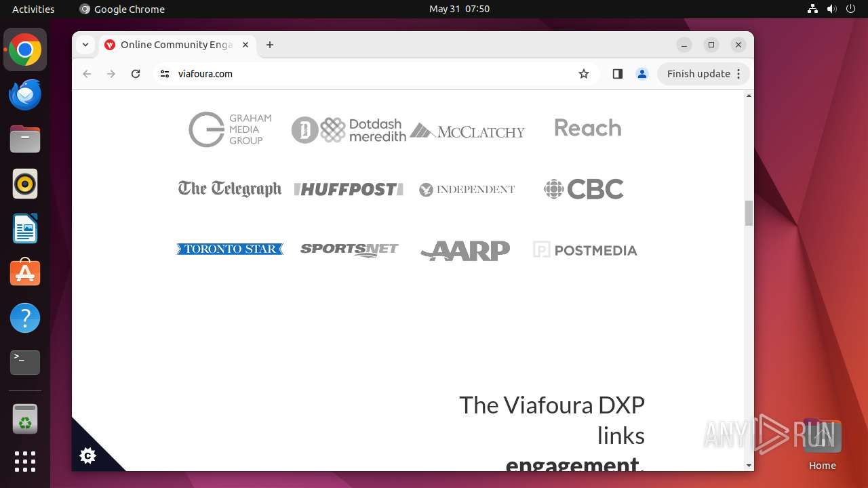Screen dimensions: 868x488
Task: Toggle Chrome side panel
Action: click(x=617, y=74)
